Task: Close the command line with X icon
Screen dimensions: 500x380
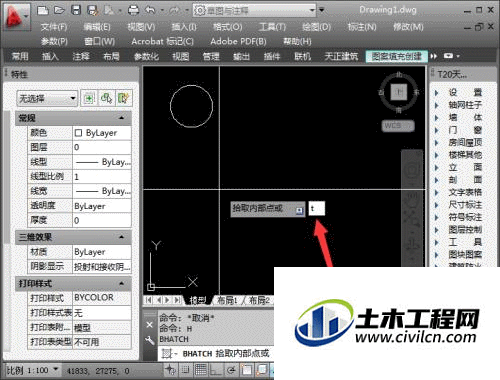Action: [150, 325]
